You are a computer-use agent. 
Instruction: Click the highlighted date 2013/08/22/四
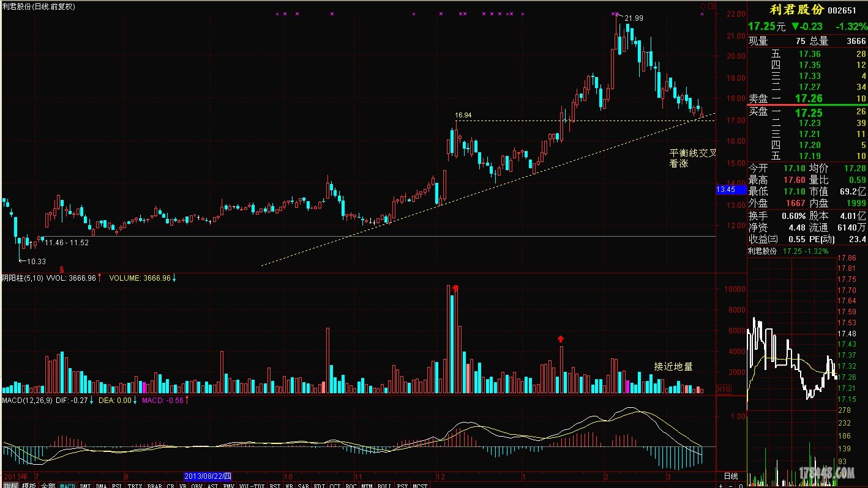(x=208, y=476)
